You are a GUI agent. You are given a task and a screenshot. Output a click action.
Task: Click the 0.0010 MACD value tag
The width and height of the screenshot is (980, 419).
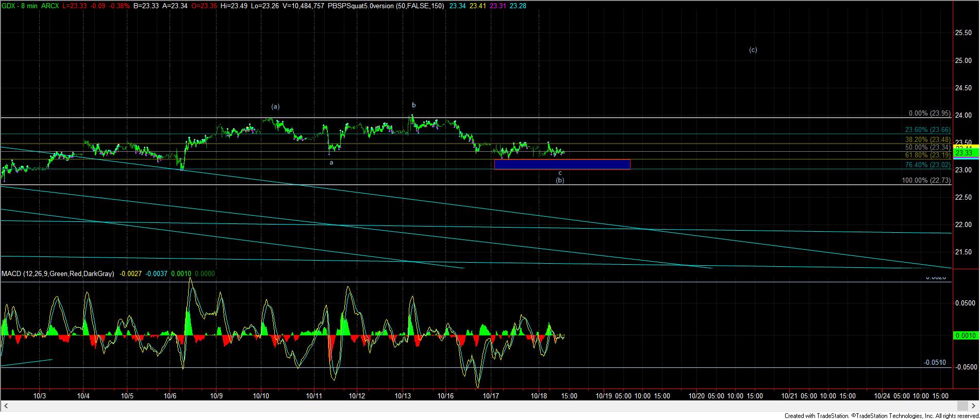coord(966,335)
